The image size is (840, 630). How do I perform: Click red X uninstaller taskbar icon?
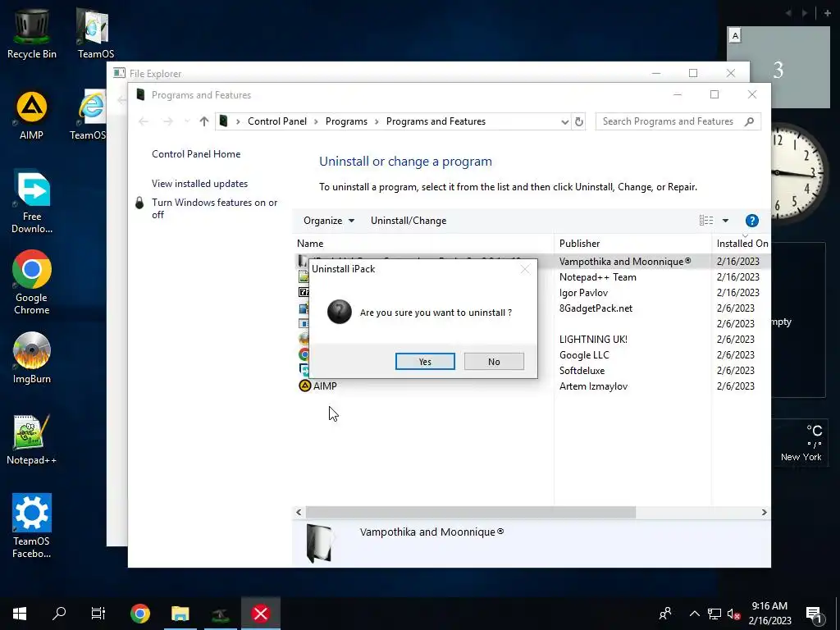click(x=260, y=614)
